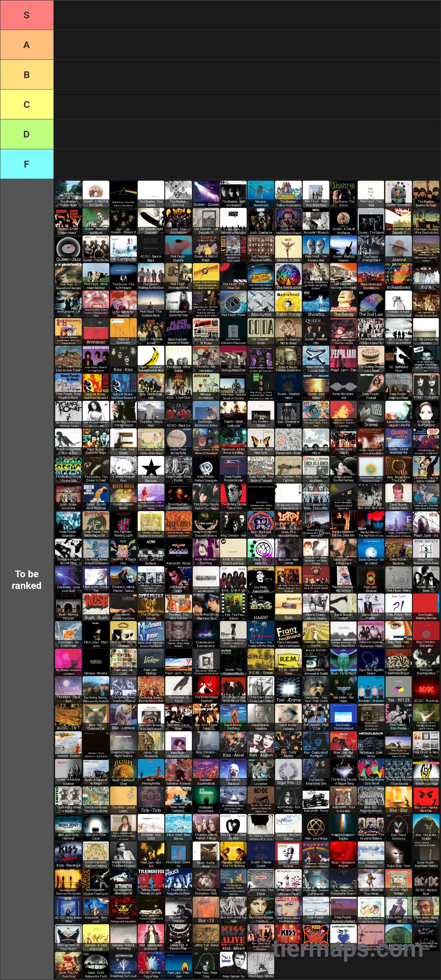Screen dimensions: 441x980
Task: Click the OK Computer album thumbnail
Action: click(123, 249)
